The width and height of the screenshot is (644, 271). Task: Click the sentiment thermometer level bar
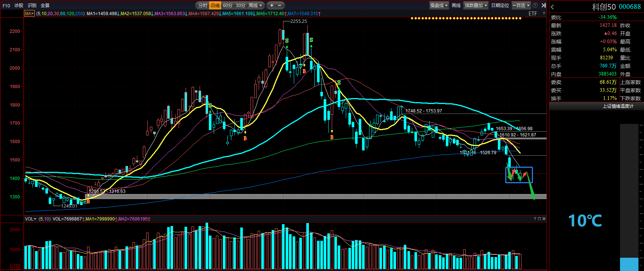[629, 264]
